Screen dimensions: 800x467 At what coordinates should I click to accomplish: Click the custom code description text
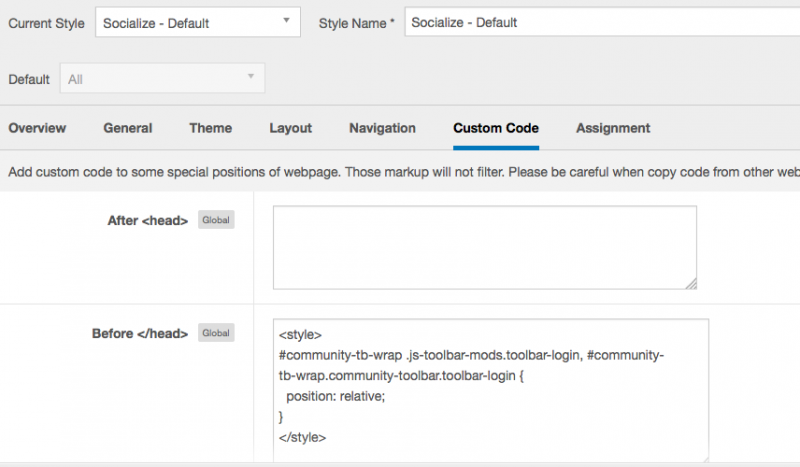coord(400,172)
